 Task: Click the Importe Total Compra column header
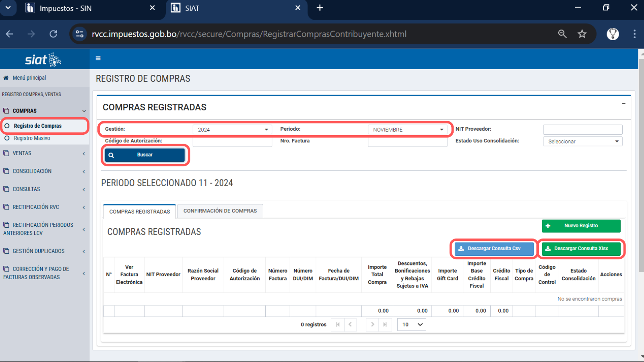[x=377, y=275]
